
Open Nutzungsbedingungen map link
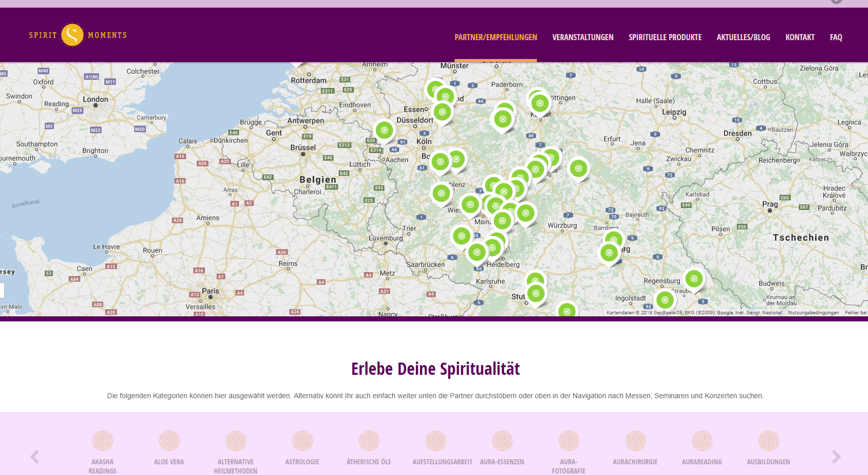tap(813, 313)
